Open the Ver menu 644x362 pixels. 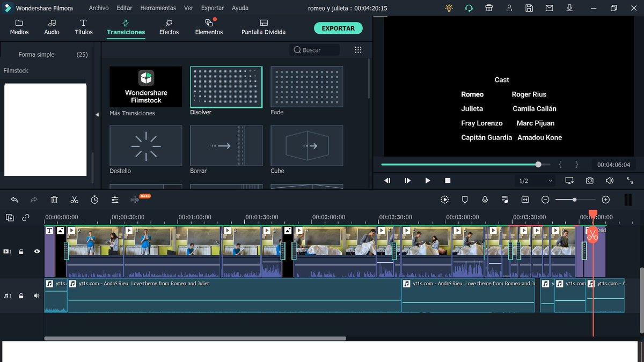(x=188, y=8)
